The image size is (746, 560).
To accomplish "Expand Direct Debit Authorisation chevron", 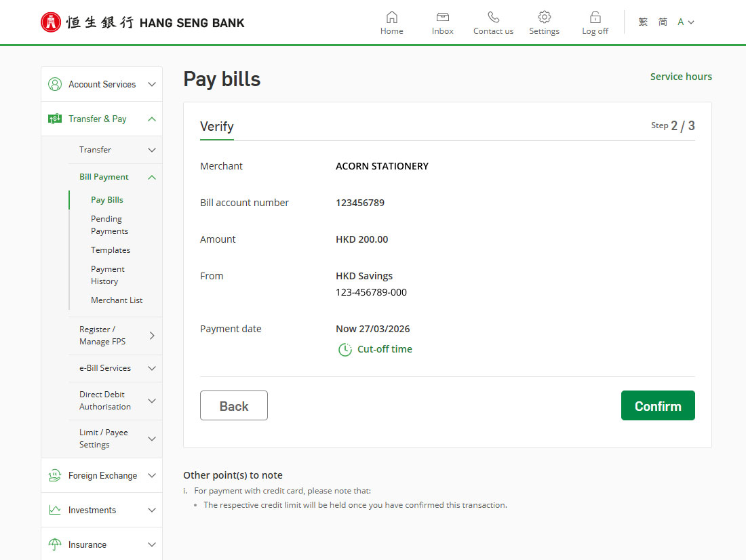I will [x=152, y=401].
